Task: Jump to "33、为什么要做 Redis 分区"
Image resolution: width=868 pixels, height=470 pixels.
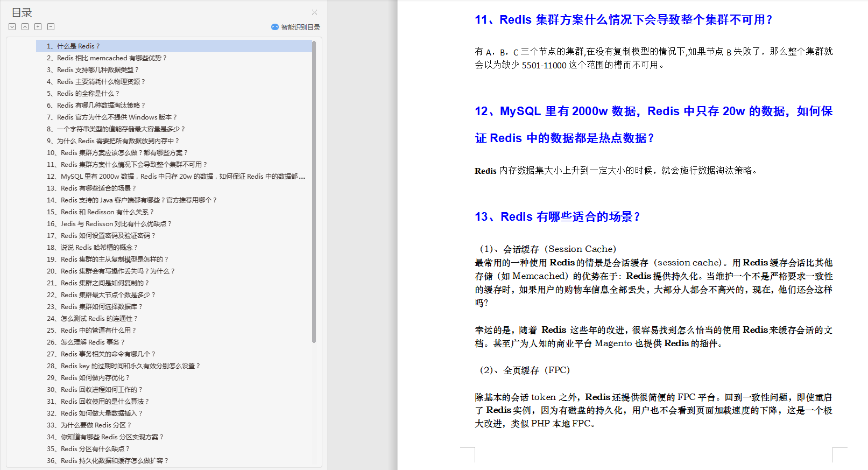Action: 89,425
